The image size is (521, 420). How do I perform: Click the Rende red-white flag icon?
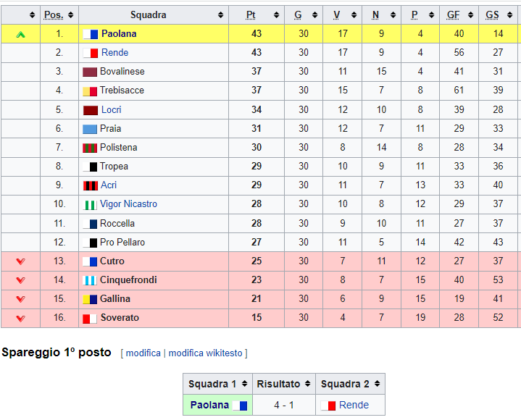pyautogui.click(x=91, y=53)
